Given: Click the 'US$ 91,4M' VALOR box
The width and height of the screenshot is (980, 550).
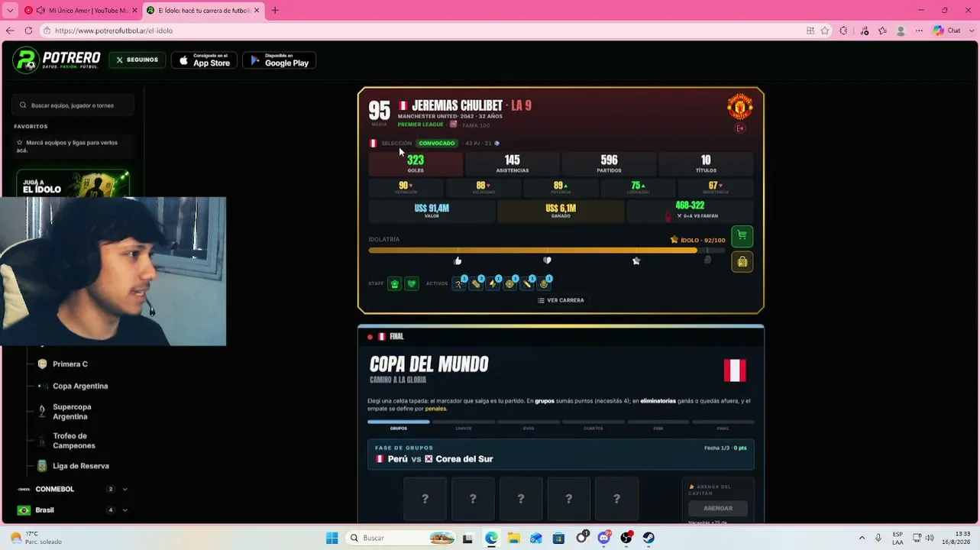Looking at the screenshot, I should 432,211.
